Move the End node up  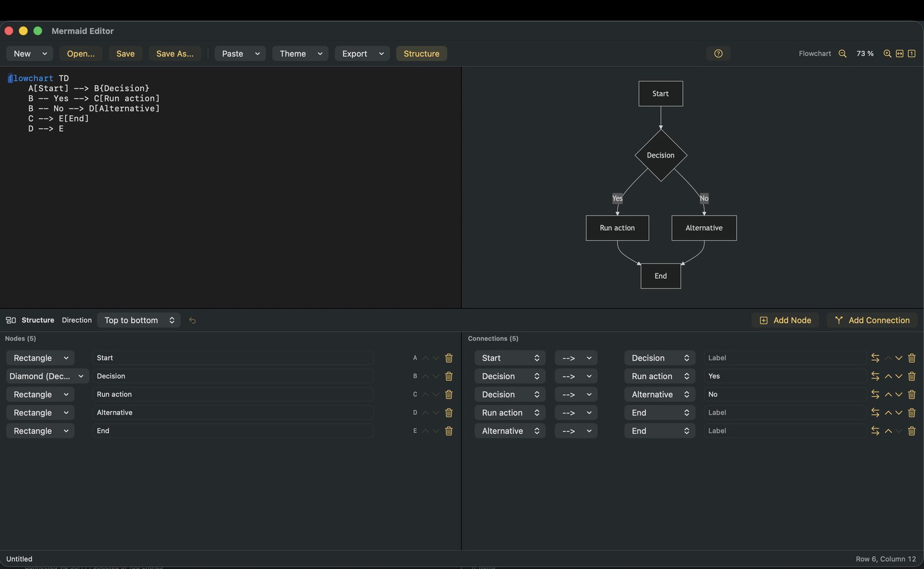coord(426,431)
